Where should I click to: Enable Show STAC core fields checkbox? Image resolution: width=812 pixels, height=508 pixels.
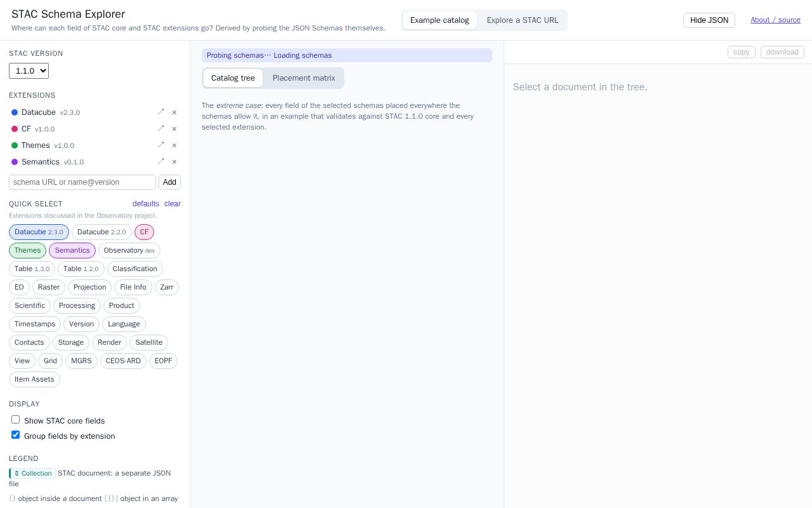point(15,420)
